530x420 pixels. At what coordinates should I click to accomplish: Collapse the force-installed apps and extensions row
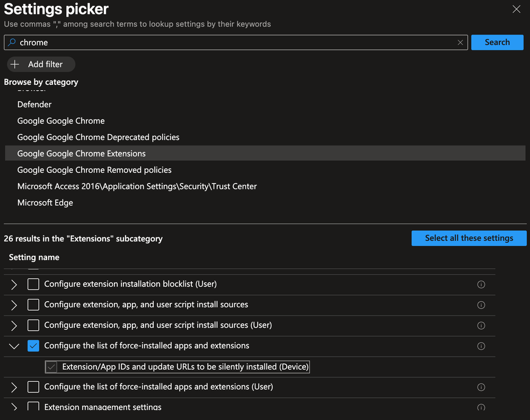tap(14, 346)
